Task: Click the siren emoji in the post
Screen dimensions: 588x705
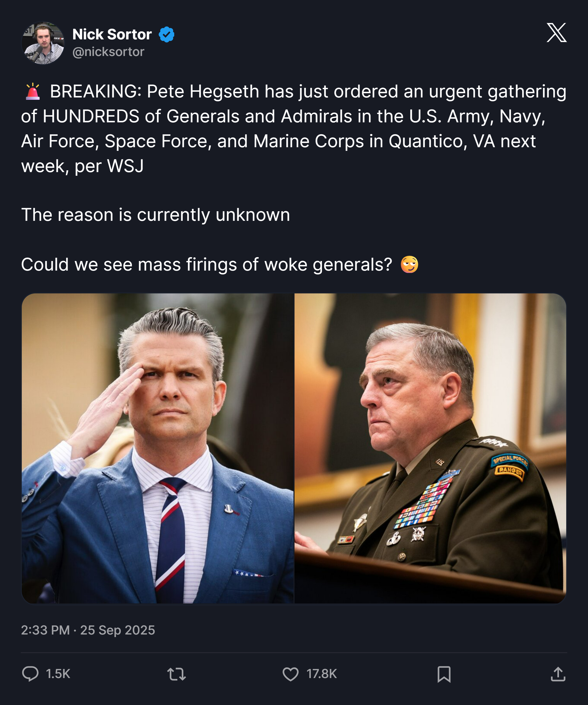Action: click(x=33, y=91)
